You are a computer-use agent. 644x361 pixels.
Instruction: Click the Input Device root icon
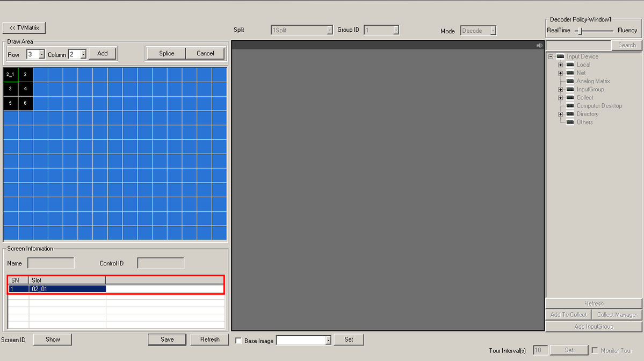[x=560, y=56]
